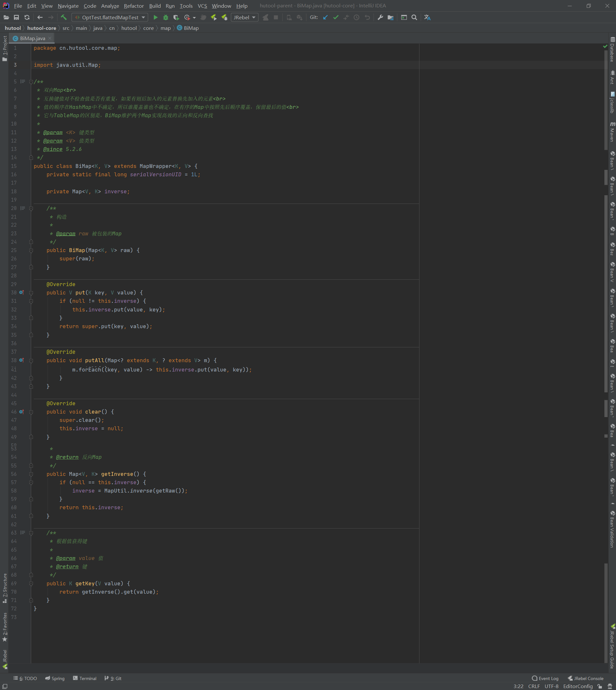Toggle tool window buttons in status corner
The width and height of the screenshot is (616, 690).
pos(5,686)
